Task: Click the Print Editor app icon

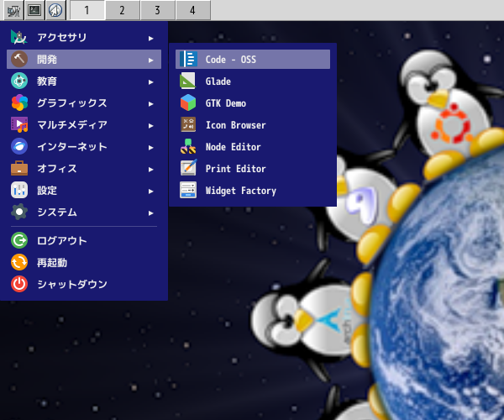Action: (x=188, y=168)
